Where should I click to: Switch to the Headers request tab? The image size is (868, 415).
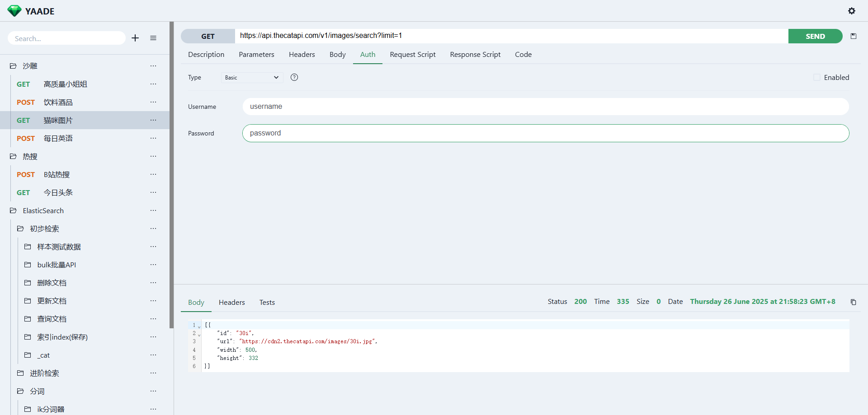point(302,54)
